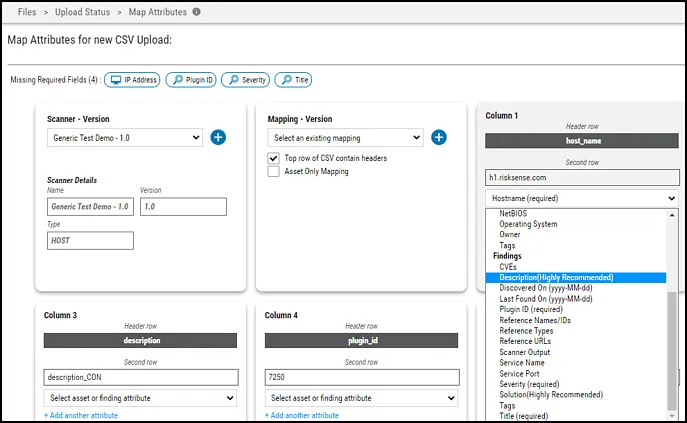The width and height of the screenshot is (687, 423).
Task: Choose Severity (required) option
Action: tap(529, 384)
